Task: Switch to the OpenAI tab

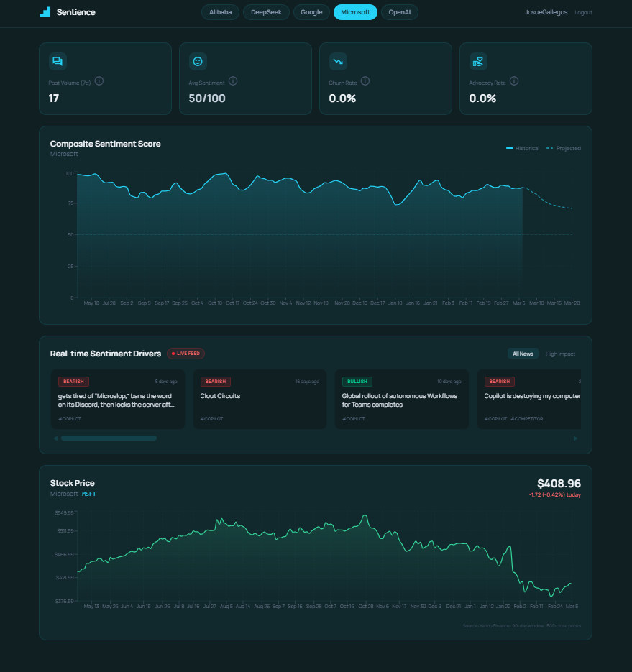Action: 400,12
